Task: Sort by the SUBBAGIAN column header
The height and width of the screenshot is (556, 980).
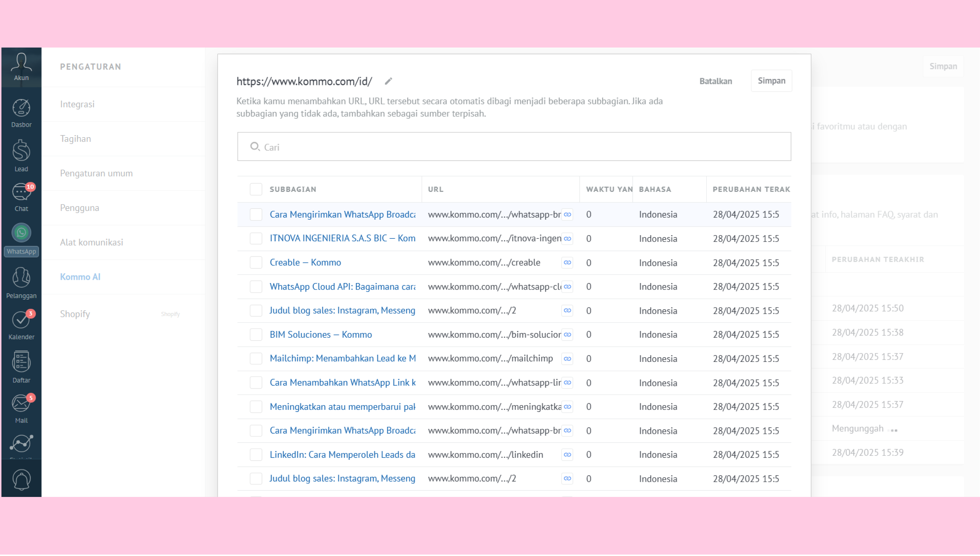Action: coord(293,189)
